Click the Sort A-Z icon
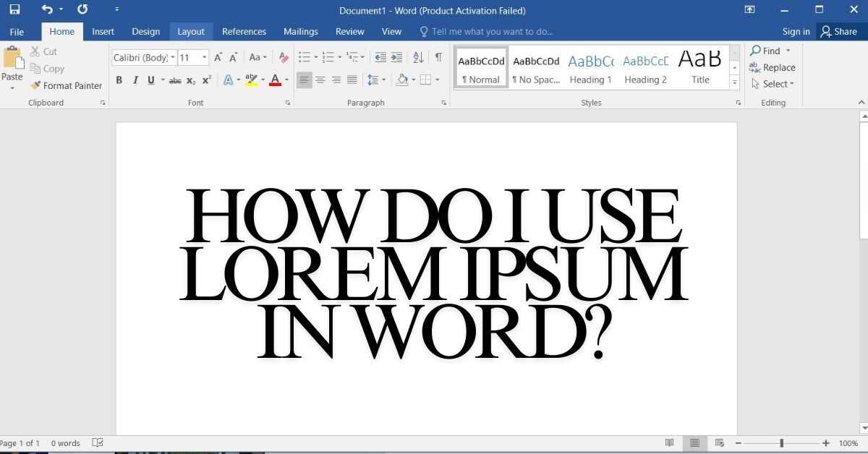Image resolution: width=868 pixels, height=454 pixels. point(418,58)
